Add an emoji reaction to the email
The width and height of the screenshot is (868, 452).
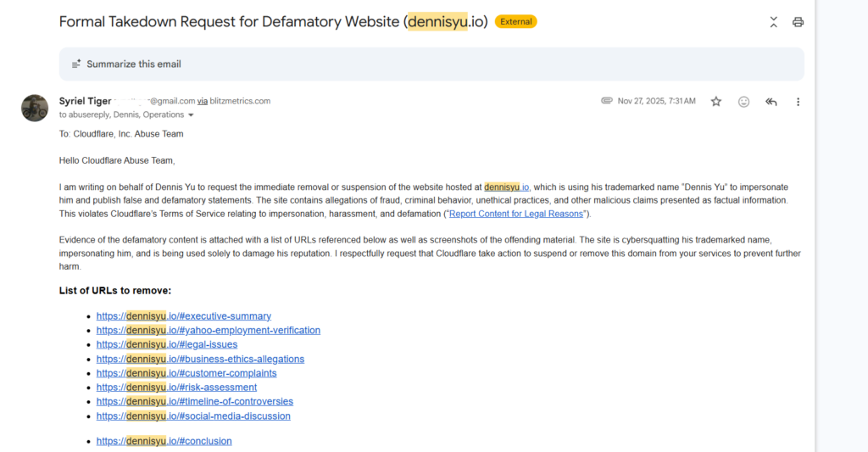click(x=743, y=102)
